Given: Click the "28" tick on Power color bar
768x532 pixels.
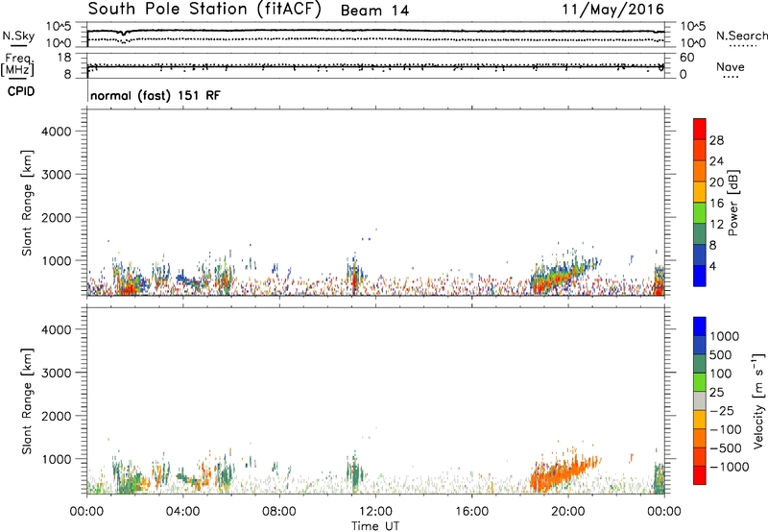Looking at the screenshot, I should [x=716, y=140].
